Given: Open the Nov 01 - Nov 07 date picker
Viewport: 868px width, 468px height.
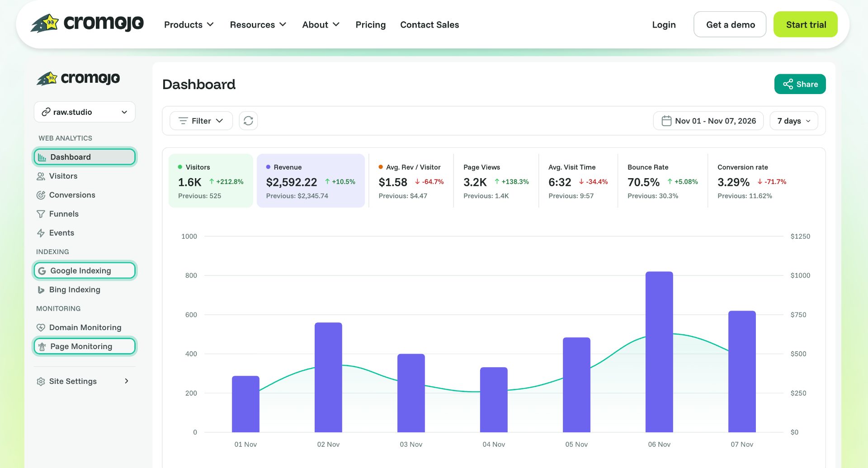Looking at the screenshot, I should pos(708,121).
